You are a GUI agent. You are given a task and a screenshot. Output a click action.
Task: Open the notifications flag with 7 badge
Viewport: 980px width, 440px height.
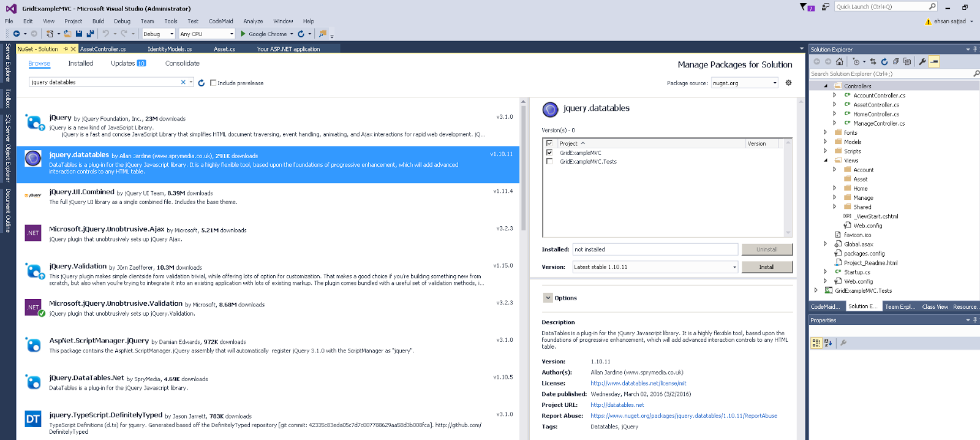(807, 7)
